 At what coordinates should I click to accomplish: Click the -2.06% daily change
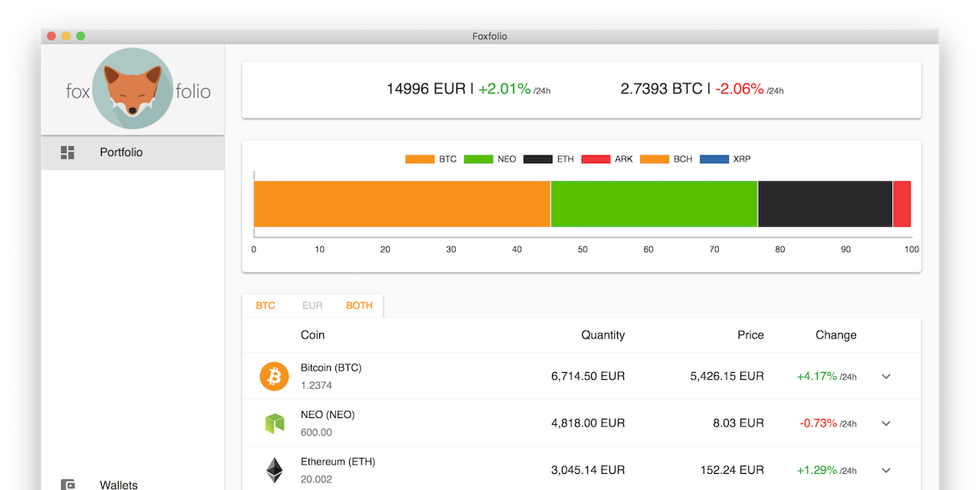point(740,89)
